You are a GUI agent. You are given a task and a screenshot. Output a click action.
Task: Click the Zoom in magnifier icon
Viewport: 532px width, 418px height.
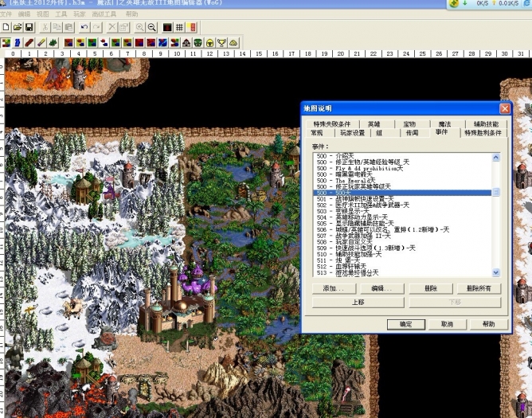pyautogui.click(x=139, y=27)
